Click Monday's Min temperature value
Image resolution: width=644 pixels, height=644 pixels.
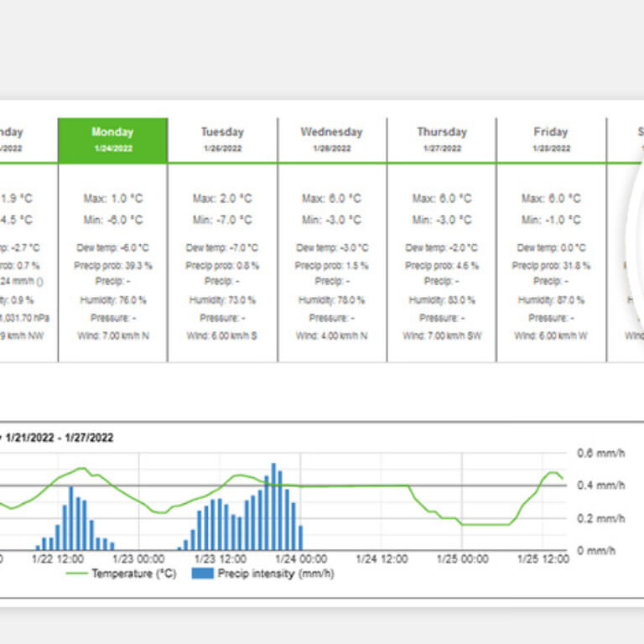(x=113, y=221)
